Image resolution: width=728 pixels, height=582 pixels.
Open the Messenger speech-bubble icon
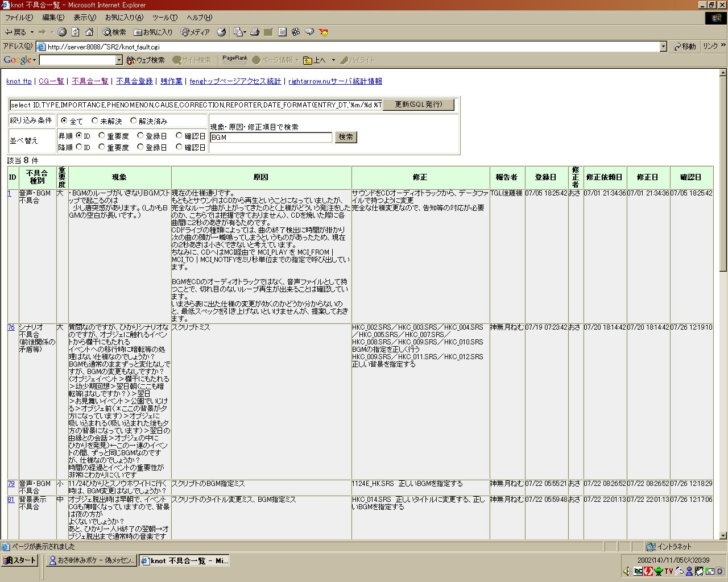pos(309,32)
